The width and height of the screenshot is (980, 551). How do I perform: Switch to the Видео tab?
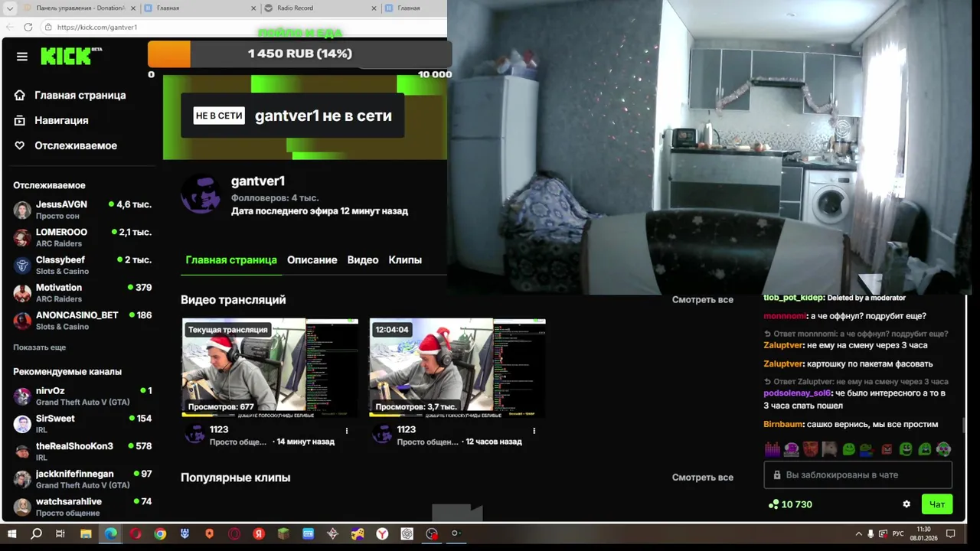point(363,260)
